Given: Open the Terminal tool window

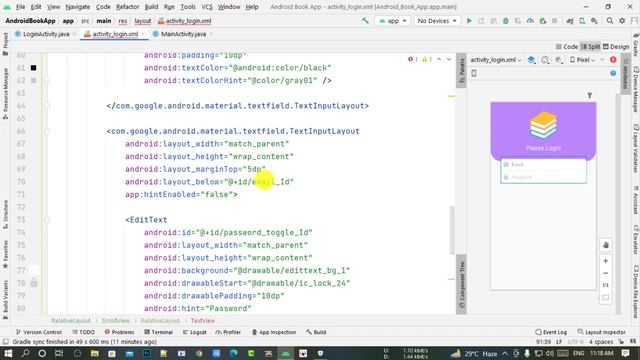Looking at the screenshot, I should [x=158, y=332].
